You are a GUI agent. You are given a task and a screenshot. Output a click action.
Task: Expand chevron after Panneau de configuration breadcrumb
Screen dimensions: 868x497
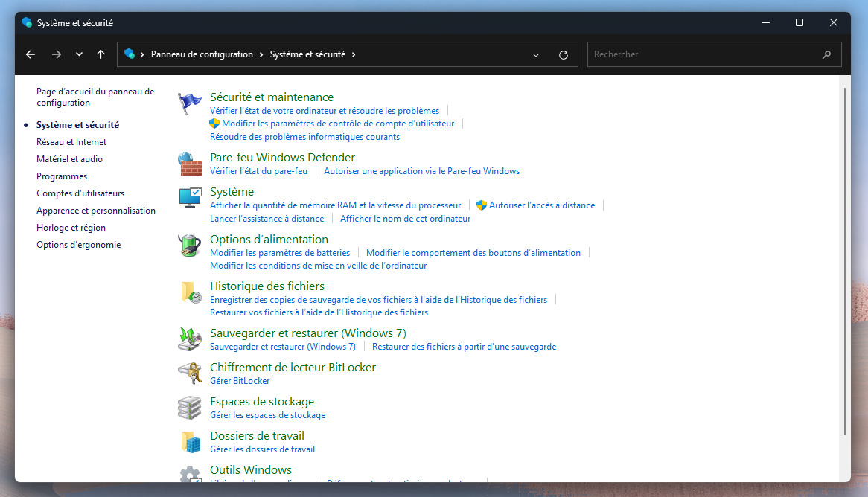click(261, 54)
